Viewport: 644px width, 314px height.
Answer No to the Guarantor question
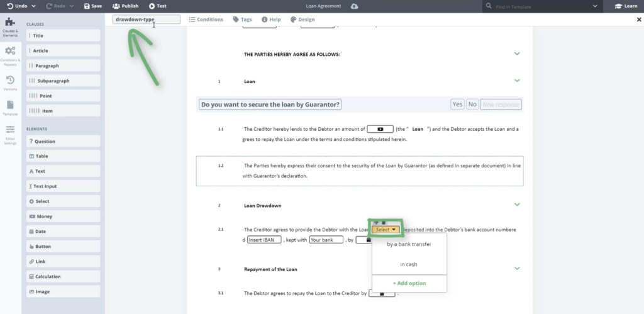tap(472, 104)
